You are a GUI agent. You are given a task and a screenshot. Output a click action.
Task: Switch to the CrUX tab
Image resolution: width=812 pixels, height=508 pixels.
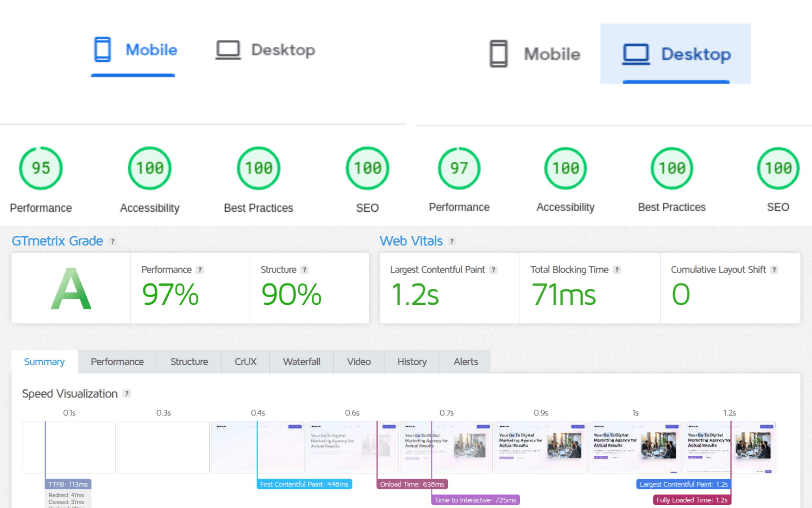click(x=245, y=362)
